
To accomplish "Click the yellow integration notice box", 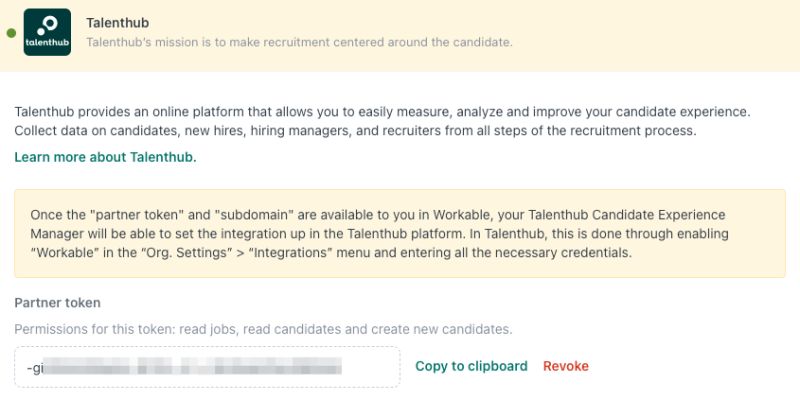I will 399,234.
